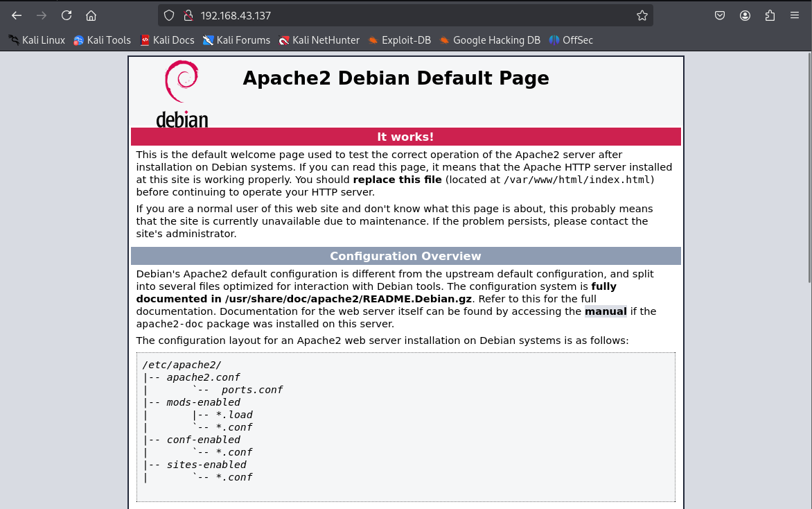
Task: Click the Kali Linux bookmark icon
Action: [x=14, y=40]
